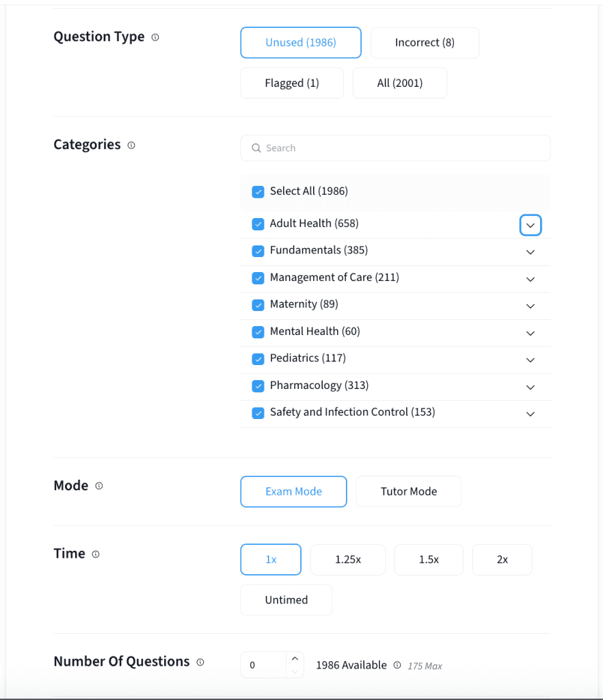
Task: Uncheck the Select All checkbox
Action: (x=258, y=192)
